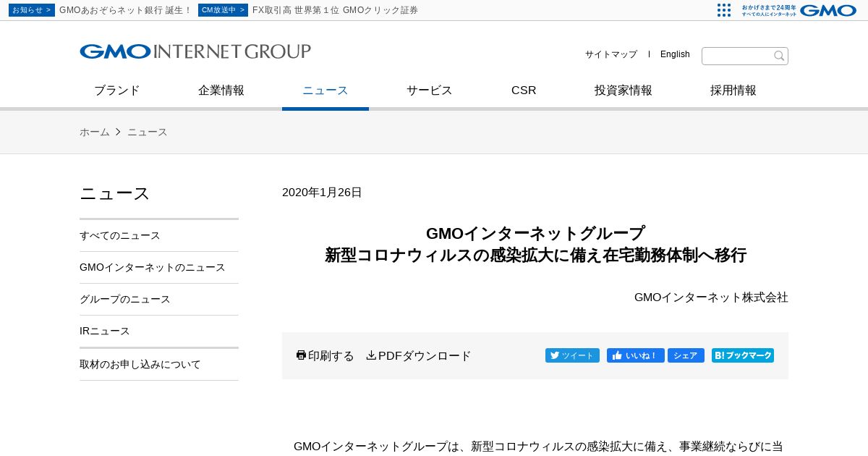
Task: Open the CM放送中 label
Action: [x=223, y=10]
